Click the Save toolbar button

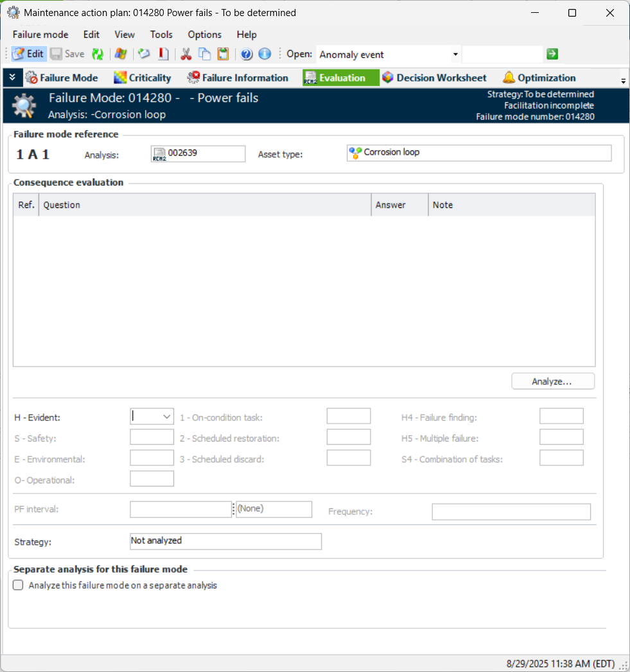coord(67,54)
